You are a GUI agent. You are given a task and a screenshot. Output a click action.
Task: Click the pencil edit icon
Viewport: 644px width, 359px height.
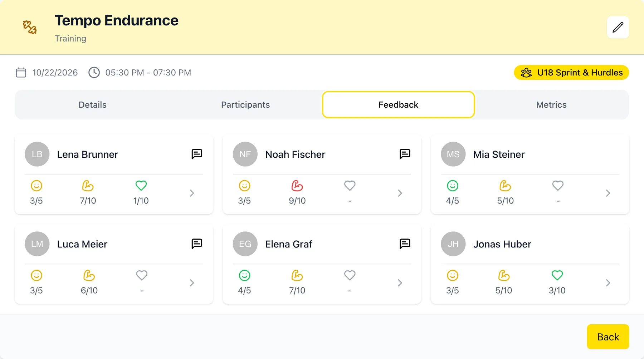pyautogui.click(x=618, y=27)
